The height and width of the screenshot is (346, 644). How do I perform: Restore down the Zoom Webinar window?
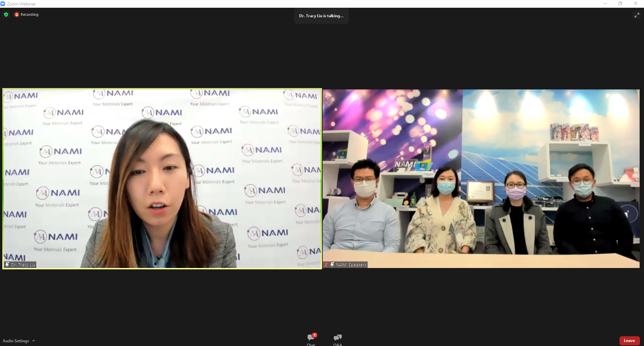pos(620,4)
